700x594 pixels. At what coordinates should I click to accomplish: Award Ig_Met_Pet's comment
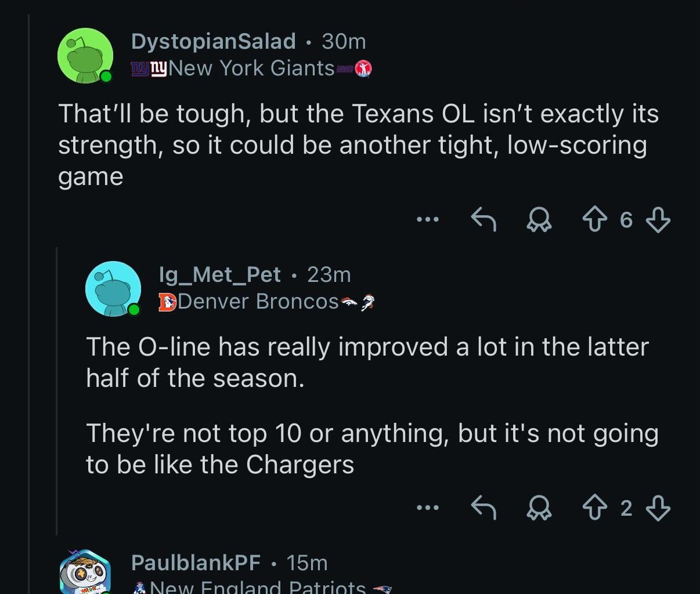tap(539, 508)
